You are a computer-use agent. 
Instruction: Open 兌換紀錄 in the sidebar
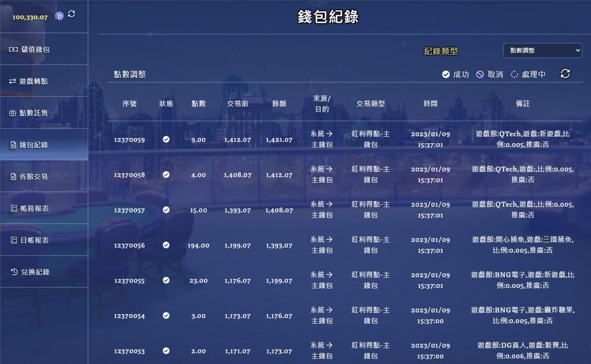click(x=44, y=272)
